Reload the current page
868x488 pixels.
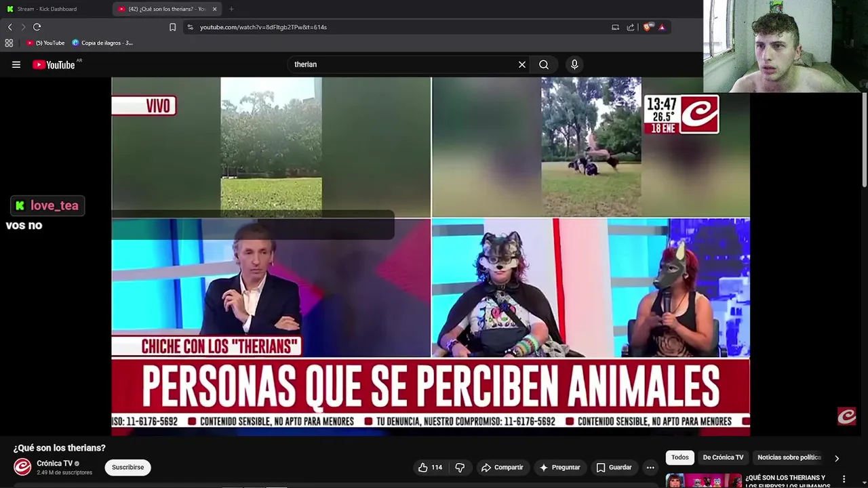click(x=37, y=27)
